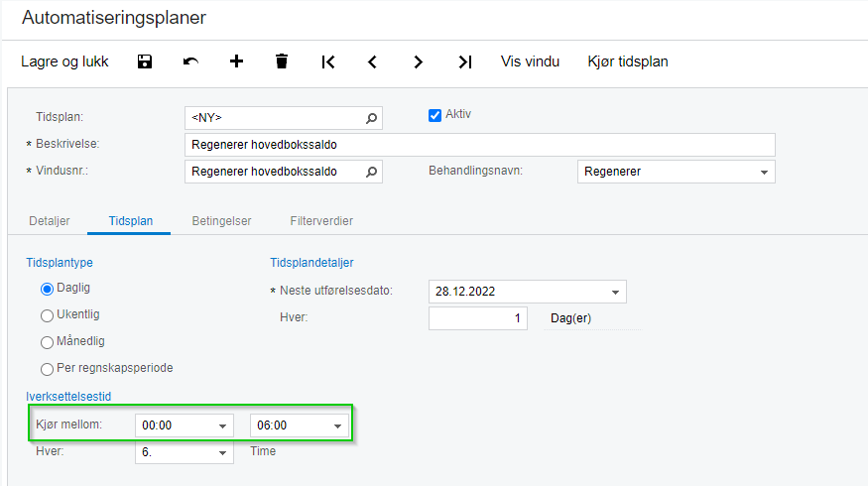This screenshot has width=868, height=486.
Task: Click the Time unit label
Action: (263, 451)
